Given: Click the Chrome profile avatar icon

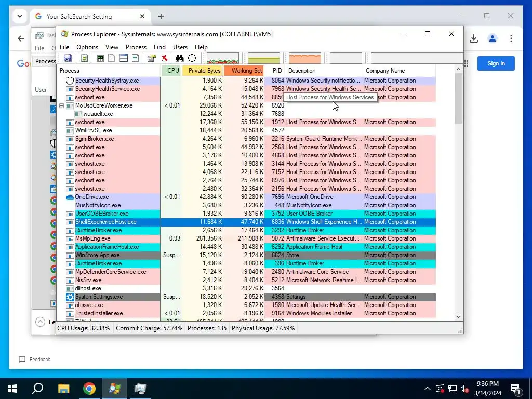Looking at the screenshot, I should click(493, 38).
